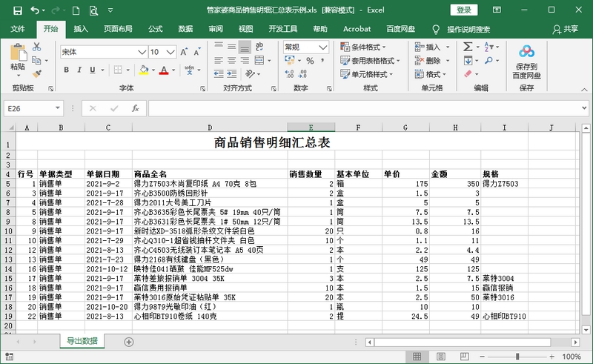Click the Format Painter brush icon
The width and height of the screenshot is (593, 364).
point(36,73)
